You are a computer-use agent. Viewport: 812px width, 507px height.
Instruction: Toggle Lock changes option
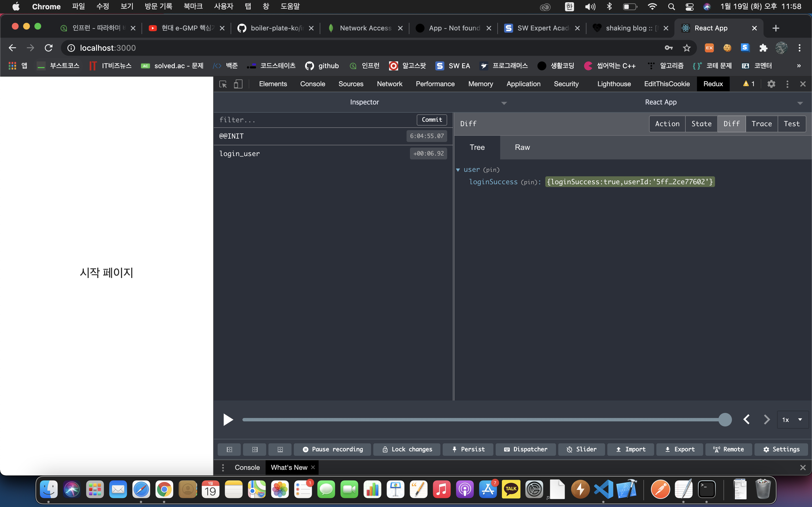(407, 449)
